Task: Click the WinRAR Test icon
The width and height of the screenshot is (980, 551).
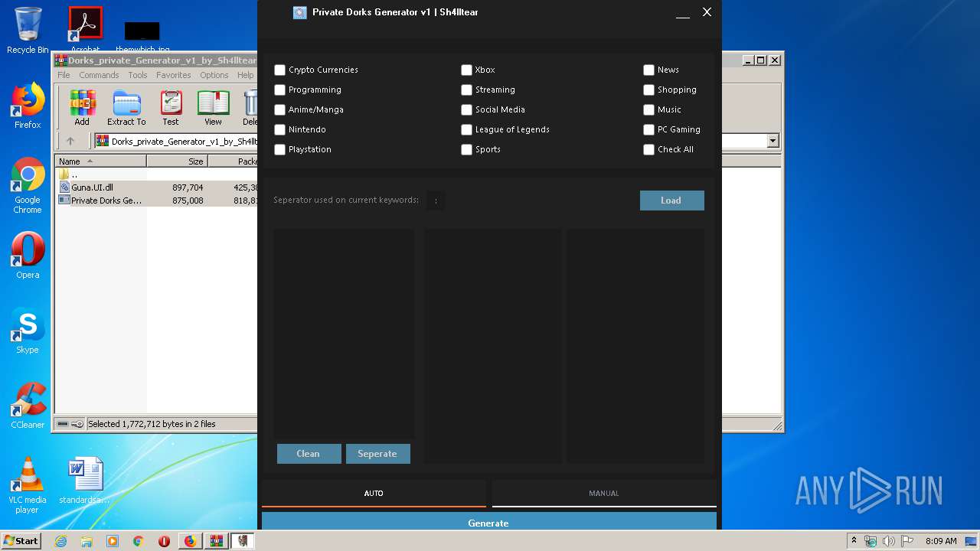Action: 171,108
